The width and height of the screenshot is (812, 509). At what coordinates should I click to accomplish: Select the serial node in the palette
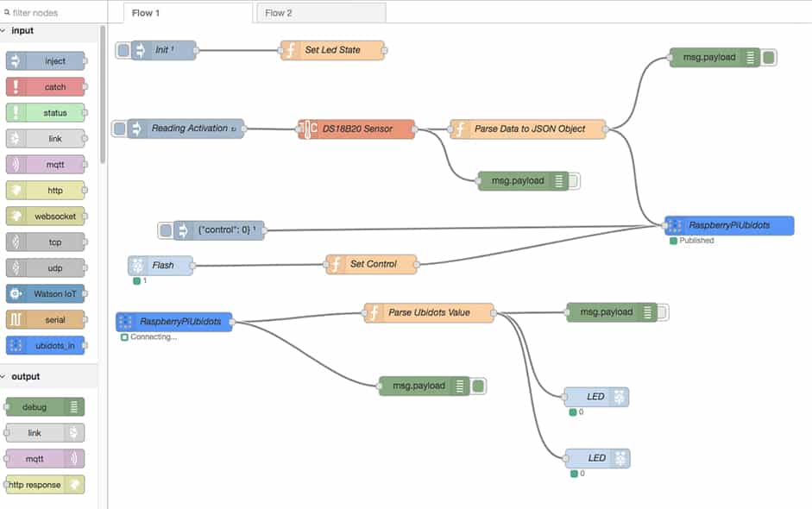tap(45, 320)
